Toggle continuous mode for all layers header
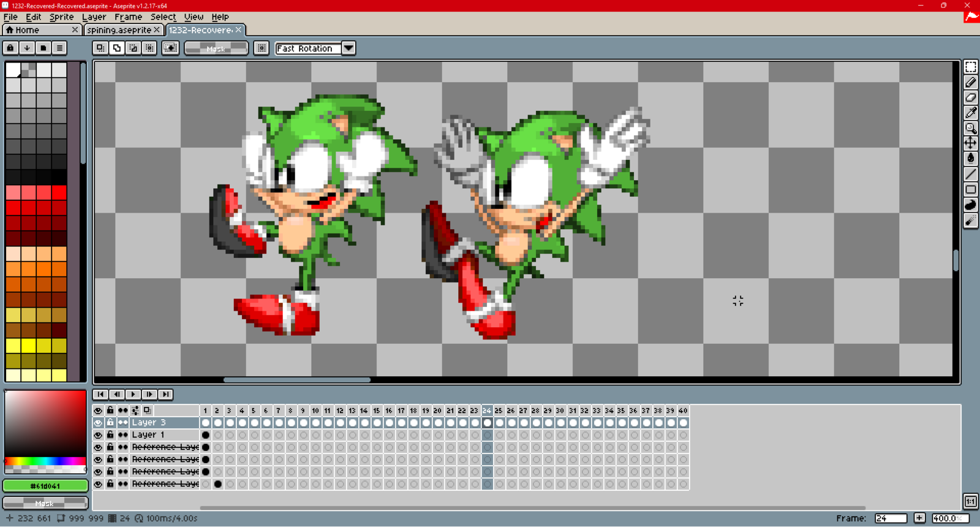The image size is (980, 527). click(123, 410)
